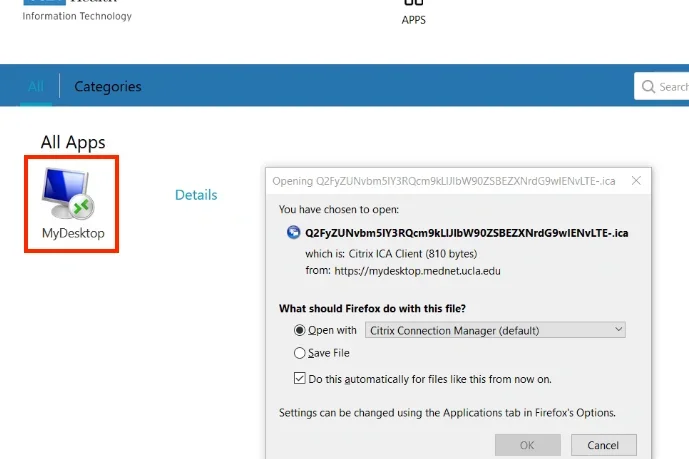Click the .ica file name text
689x459 pixels.
click(466, 233)
